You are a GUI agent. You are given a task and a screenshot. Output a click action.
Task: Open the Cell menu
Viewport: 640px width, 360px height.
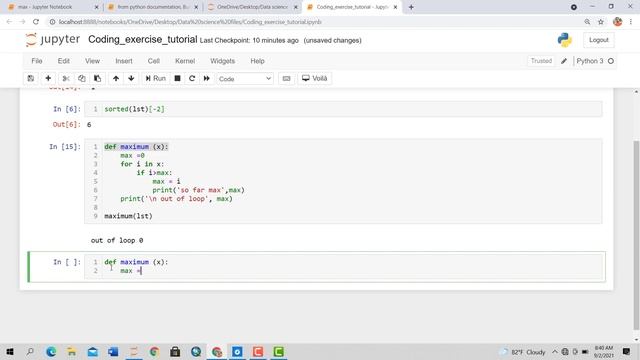click(x=153, y=61)
